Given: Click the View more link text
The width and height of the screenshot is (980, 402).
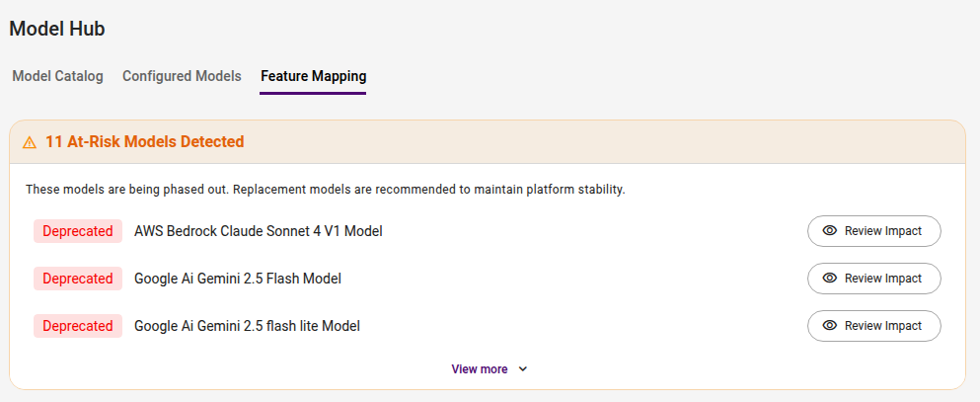Looking at the screenshot, I should point(480,369).
